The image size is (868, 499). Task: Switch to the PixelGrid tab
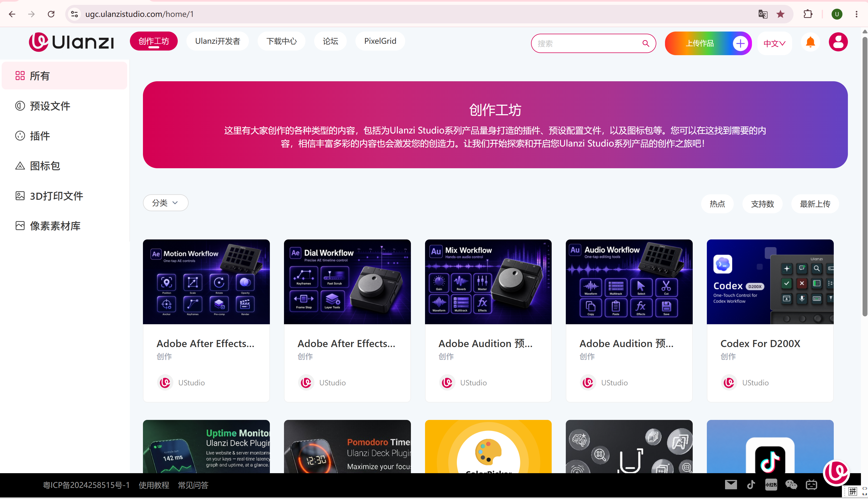[x=380, y=41]
